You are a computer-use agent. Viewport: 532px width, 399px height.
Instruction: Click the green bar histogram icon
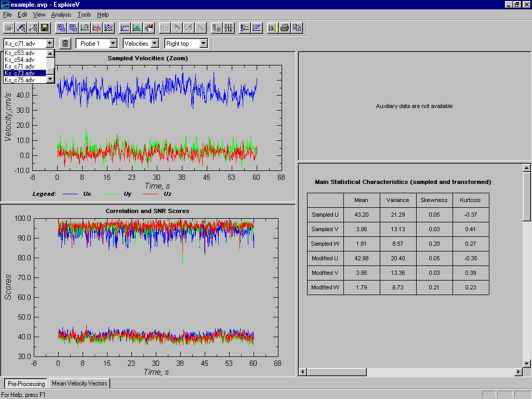click(137, 28)
